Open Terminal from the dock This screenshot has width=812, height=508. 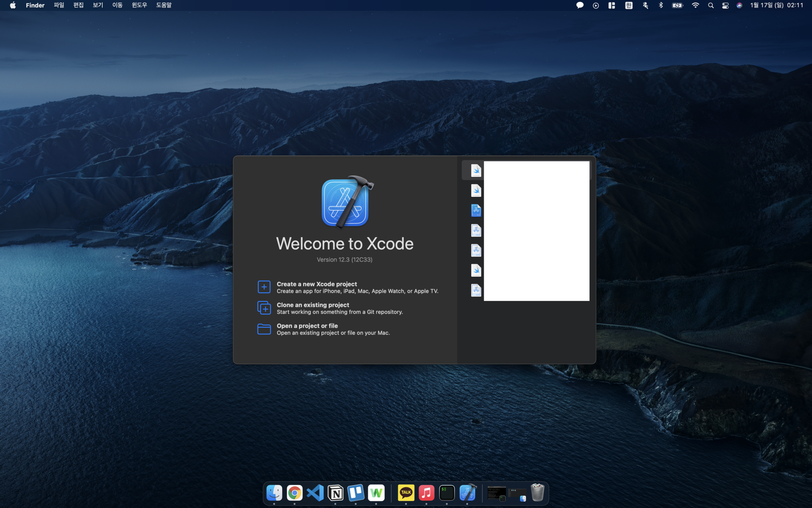point(447,493)
